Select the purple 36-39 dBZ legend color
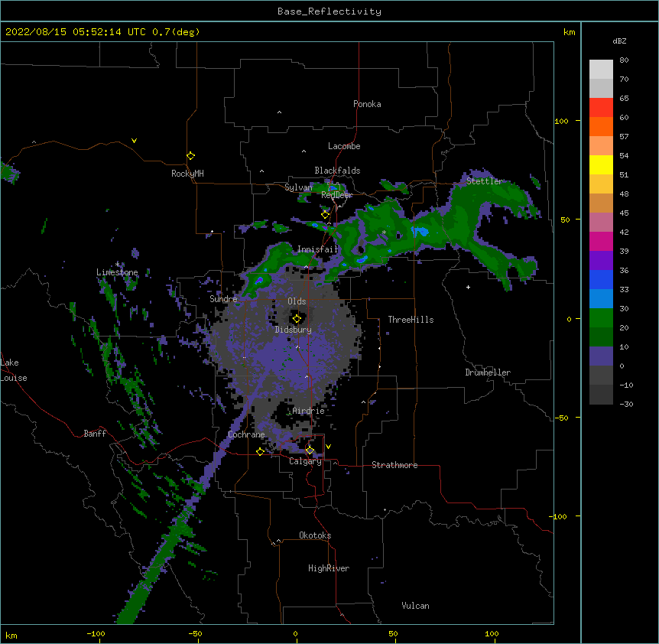659x644 pixels. tap(601, 260)
